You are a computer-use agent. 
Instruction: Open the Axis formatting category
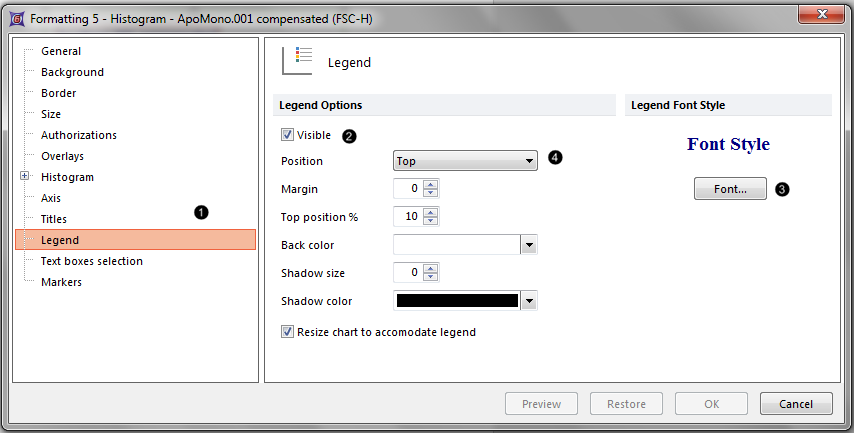(x=51, y=198)
